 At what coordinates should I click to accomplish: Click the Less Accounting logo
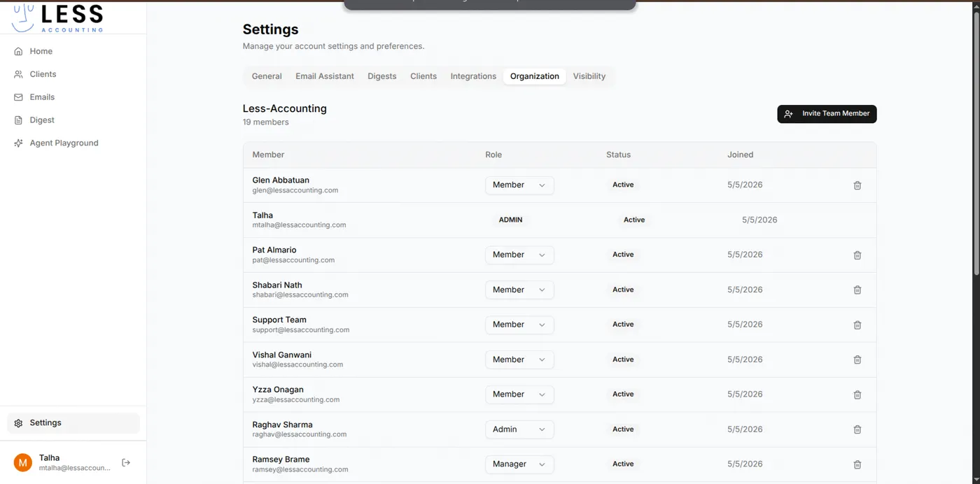point(57,17)
